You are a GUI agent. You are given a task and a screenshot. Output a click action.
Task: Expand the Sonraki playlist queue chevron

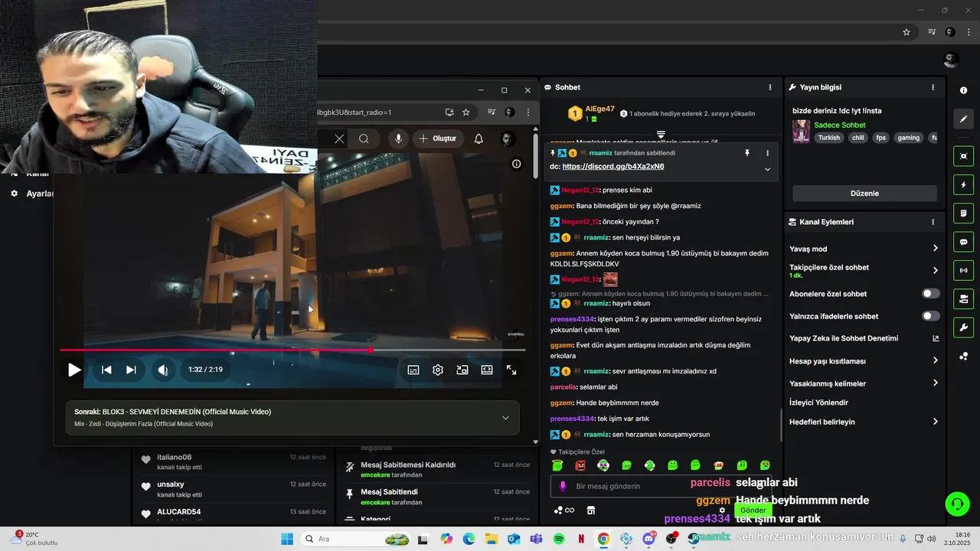505,418
